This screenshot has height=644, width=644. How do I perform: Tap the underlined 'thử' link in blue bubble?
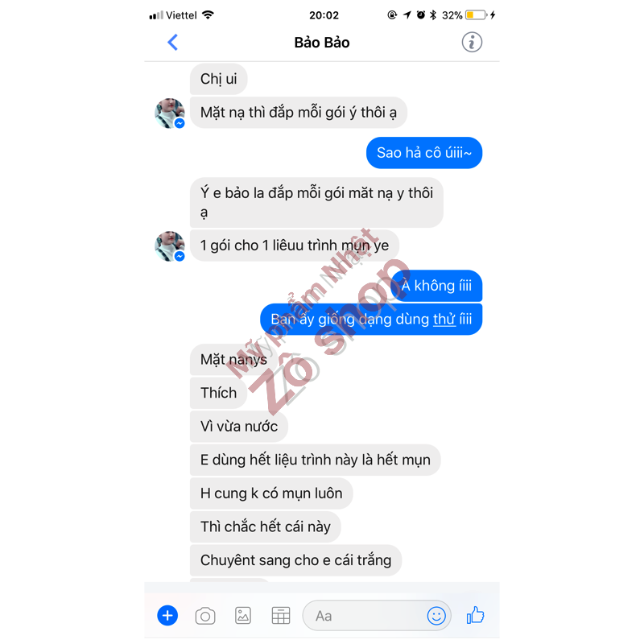tap(444, 319)
